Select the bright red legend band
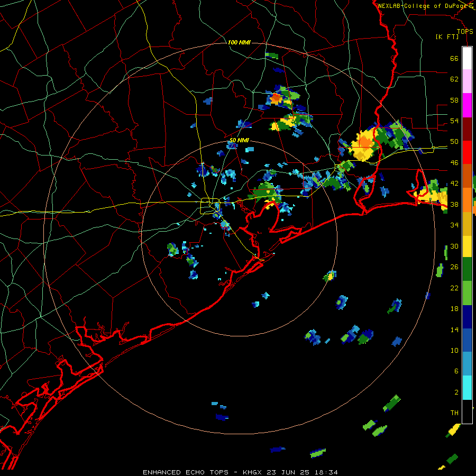Viewport: 476px width, 476px height. click(467, 152)
